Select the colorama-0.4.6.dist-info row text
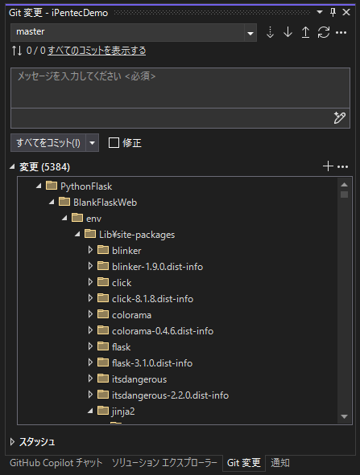Image resolution: width=360 pixels, height=475 pixels. pyautogui.click(x=163, y=331)
